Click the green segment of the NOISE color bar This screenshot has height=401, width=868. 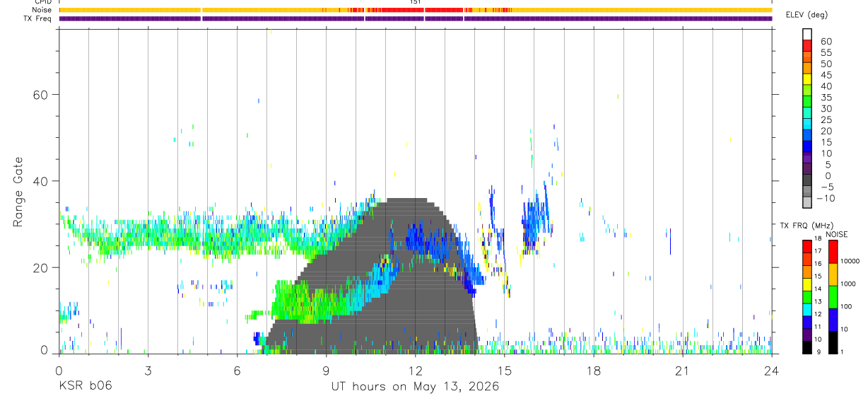point(832,296)
